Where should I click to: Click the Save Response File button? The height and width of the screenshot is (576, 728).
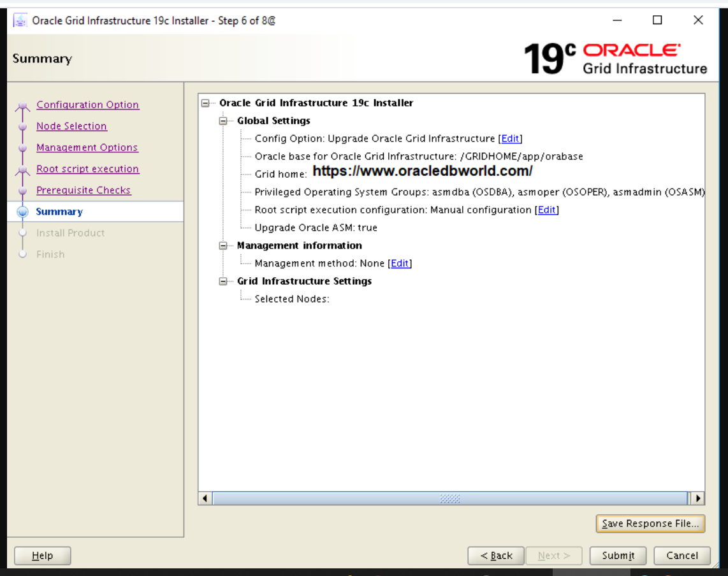point(650,524)
